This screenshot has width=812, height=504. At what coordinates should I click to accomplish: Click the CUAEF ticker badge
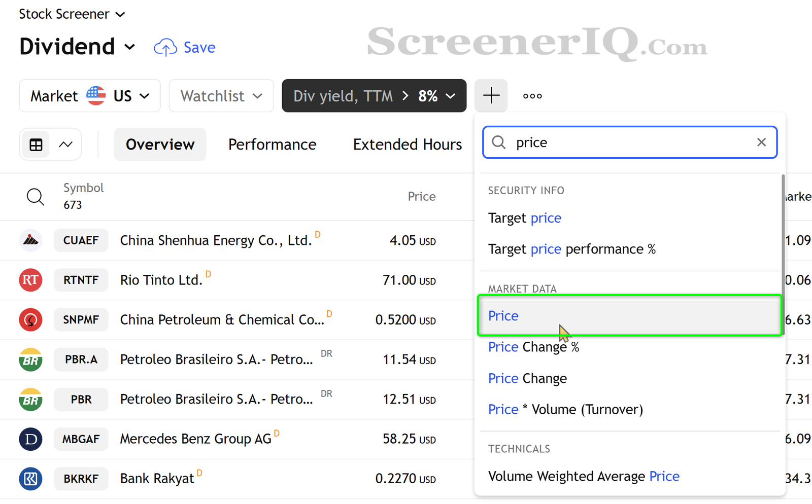(x=81, y=240)
